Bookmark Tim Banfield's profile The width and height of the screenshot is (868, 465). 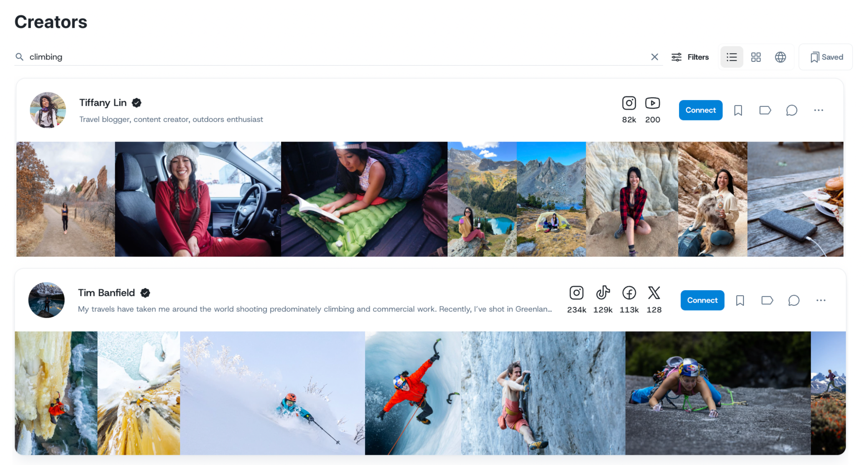[x=740, y=300]
